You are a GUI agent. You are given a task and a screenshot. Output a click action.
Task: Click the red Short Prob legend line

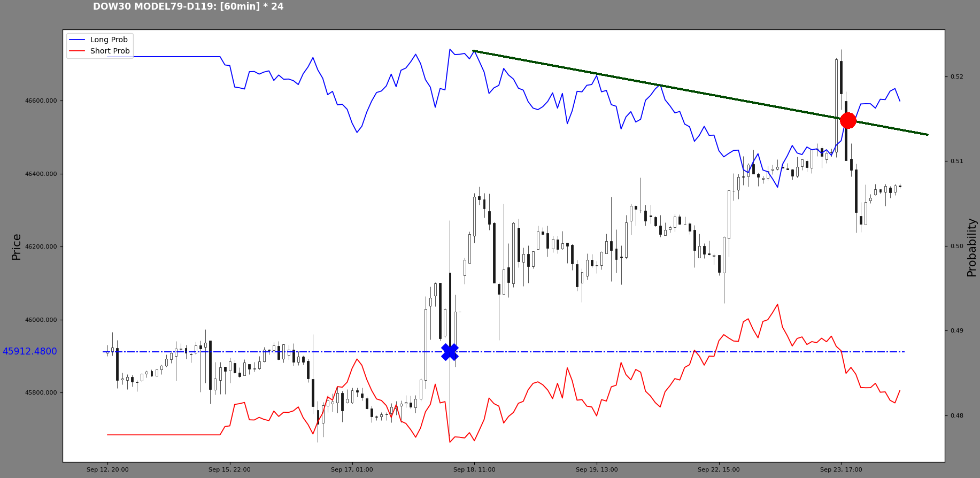(78, 51)
